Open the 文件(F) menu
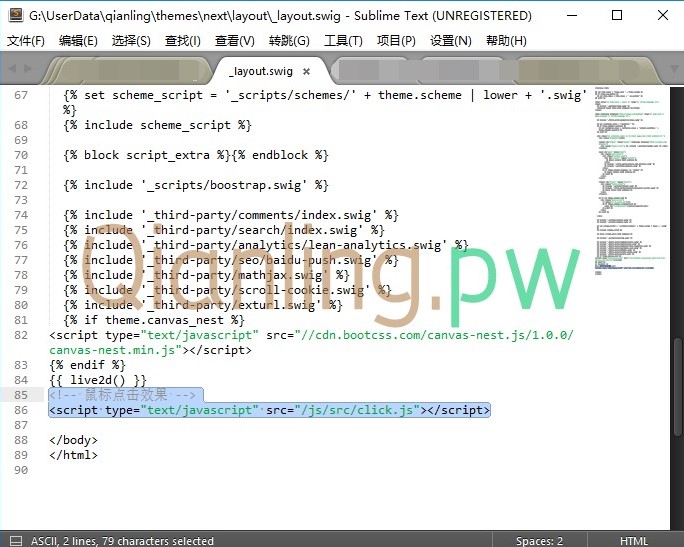This screenshot has height=547, width=684. coord(26,41)
